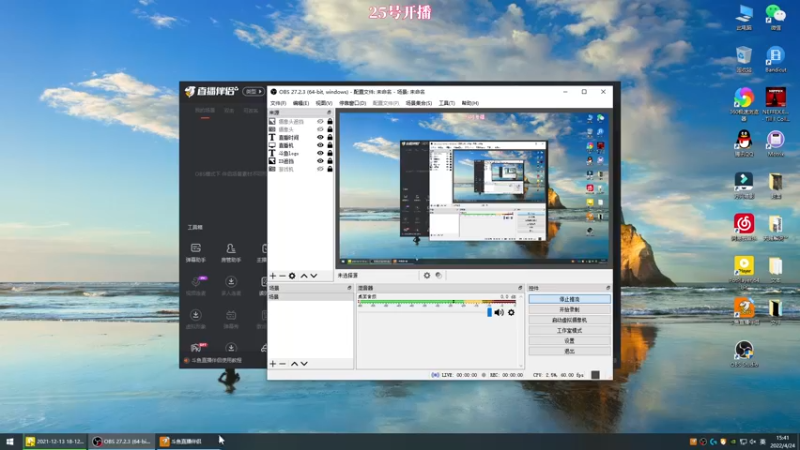Viewport: 800px width, 450px height.
Task: Click the Stop Streaming button
Action: [569, 299]
